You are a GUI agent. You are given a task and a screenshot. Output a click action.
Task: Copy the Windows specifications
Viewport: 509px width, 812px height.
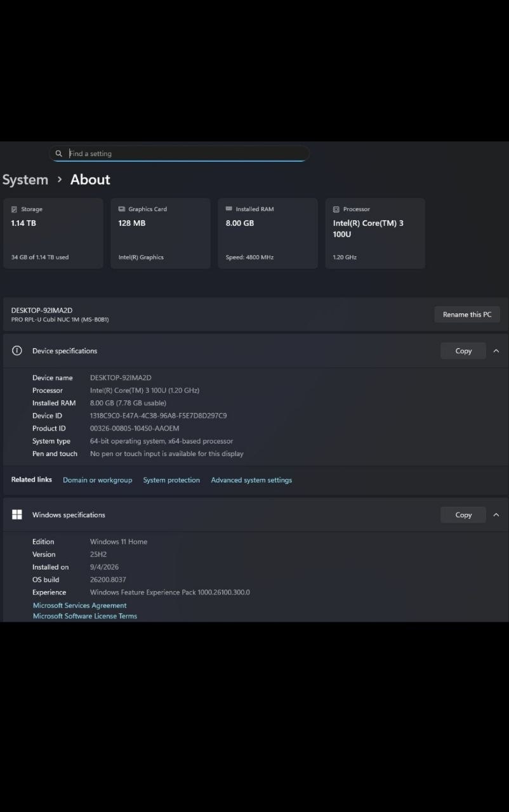(x=463, y=514)
